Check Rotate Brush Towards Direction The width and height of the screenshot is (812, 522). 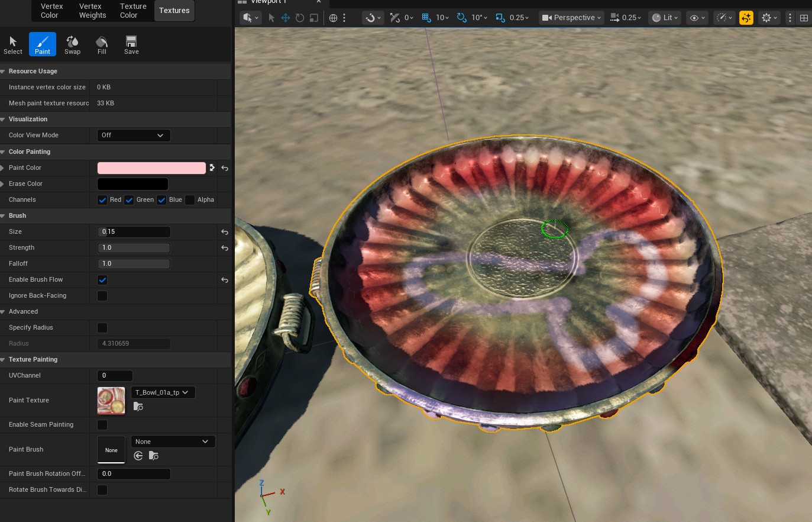click(x=102, y=490)
